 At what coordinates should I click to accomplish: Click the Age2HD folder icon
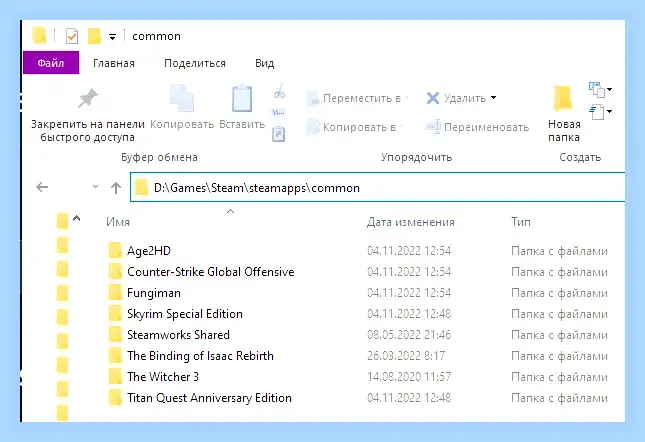point(115,250)
